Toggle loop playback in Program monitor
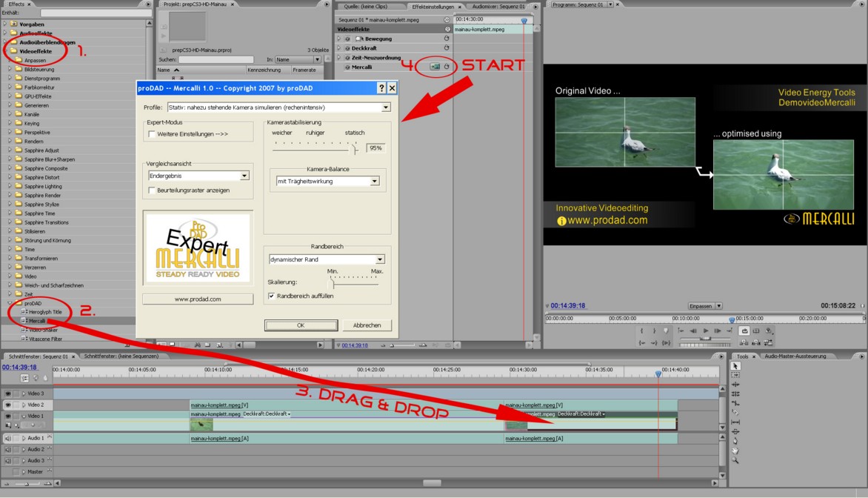 pyautogui.click(x=744, y=331)
